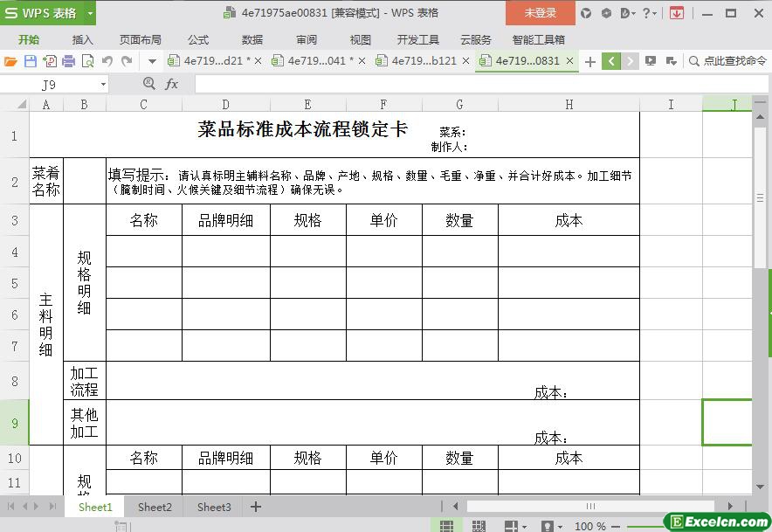Open the 开始 ribbon tab
Viewport: 772px width, 532px height.
pyautogui.click(x=29, y=40)
